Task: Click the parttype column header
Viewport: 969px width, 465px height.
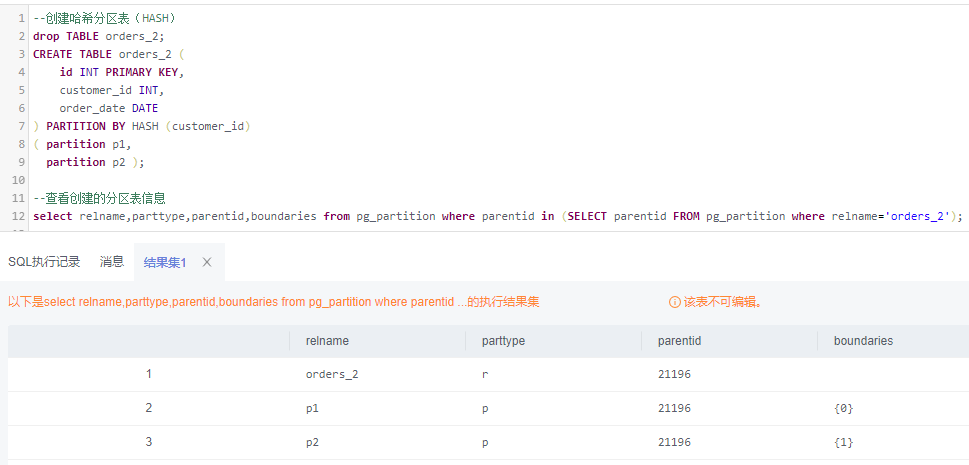Action: tap(503, 341)
